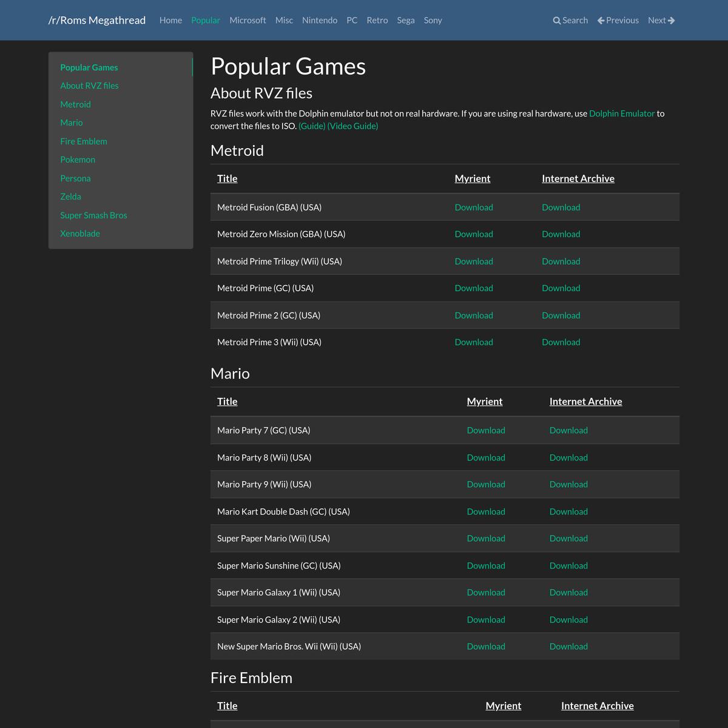Go to Previous page via left arrow
This screenshot has height=728, width=728.
[x=601, y=21]
